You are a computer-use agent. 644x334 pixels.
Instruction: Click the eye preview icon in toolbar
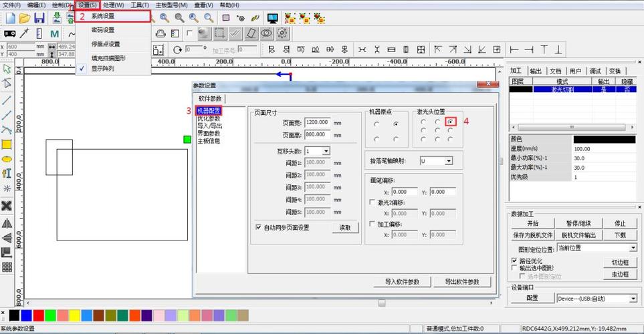coord(267,33)
